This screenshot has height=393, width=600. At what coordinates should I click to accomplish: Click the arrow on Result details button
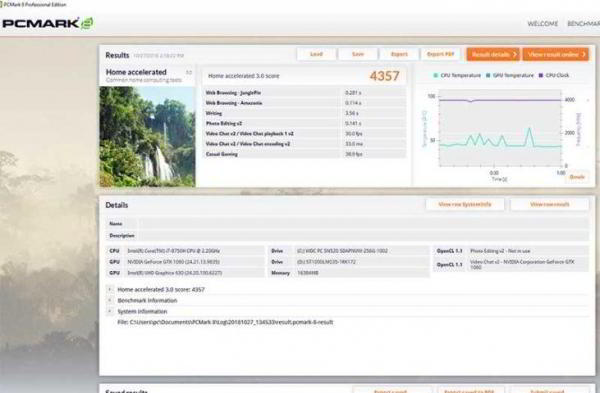point(515,54)
